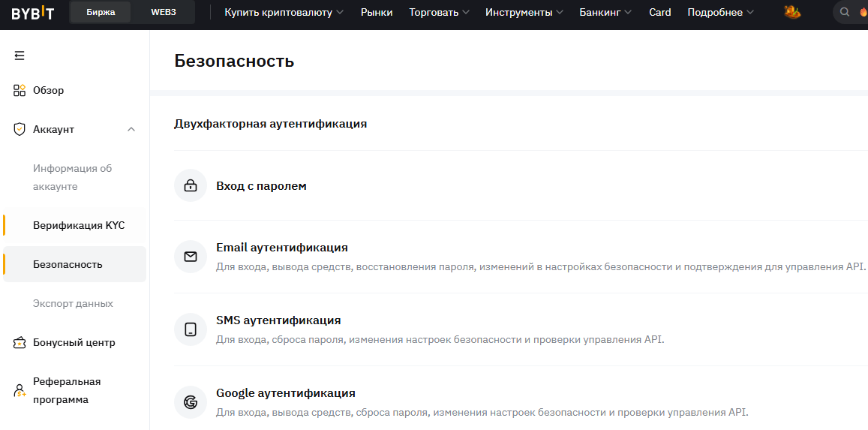This screenshot has height=430, width=868.
Task: Open Бонусный центр from the sidebar
Action: (x=74, y=342)
